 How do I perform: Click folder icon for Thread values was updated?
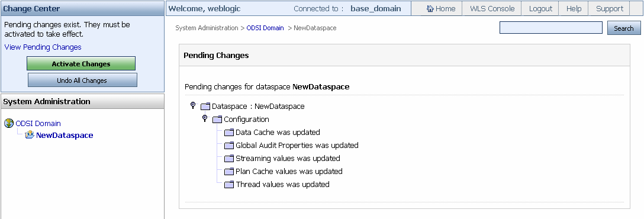[x=229, y=185]
